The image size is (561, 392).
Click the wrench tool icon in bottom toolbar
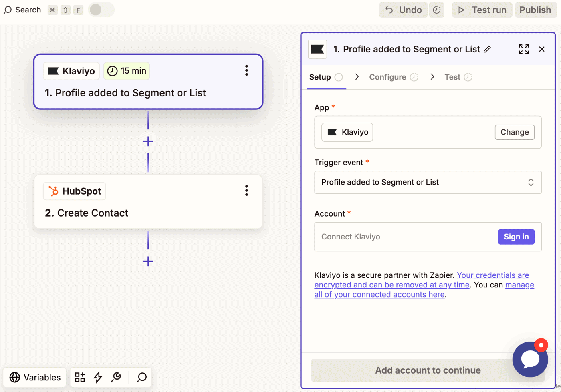tap(116, 377)
